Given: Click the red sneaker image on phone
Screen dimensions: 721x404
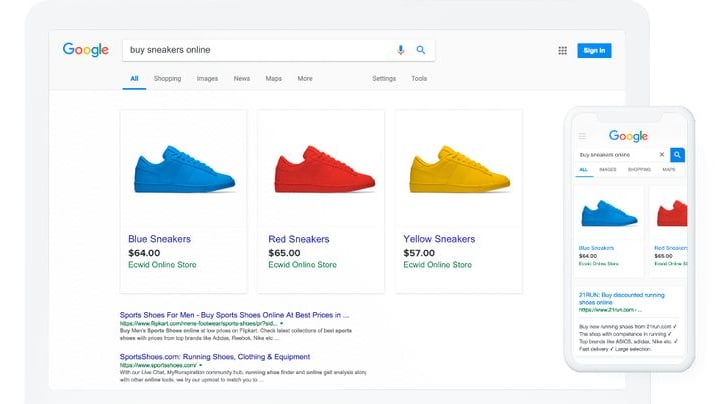Looking at the screenshot, I should pyautogui.click(x=672, y=213).
